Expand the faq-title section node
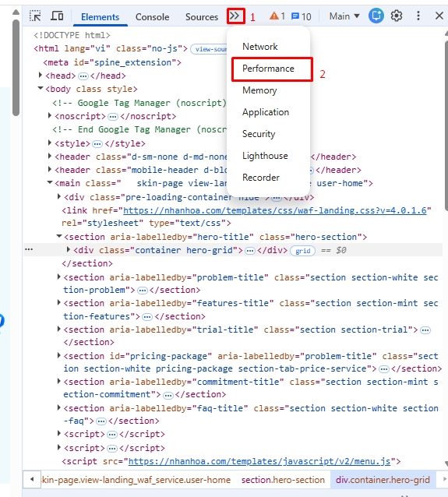The width and height of the screenshot is (448, 497). pyautogui.click(x=59, y=407)
